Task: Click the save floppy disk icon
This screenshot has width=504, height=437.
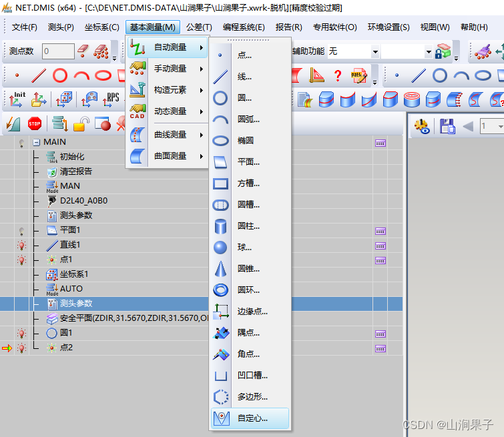Action: tap(447, 126)
